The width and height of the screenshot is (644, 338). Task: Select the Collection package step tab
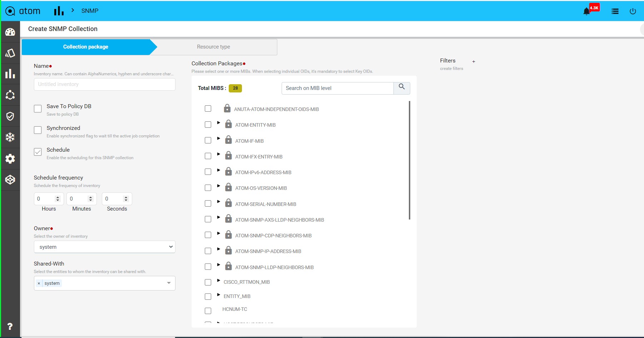[86, 47]
